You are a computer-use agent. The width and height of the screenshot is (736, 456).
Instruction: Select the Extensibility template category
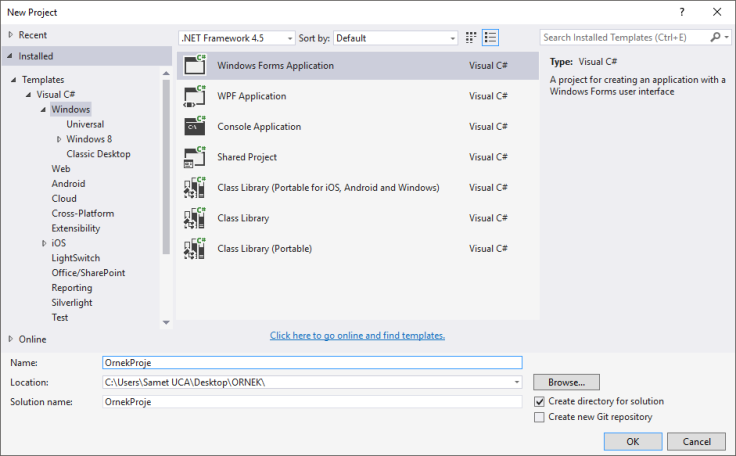tap(76, 228)
